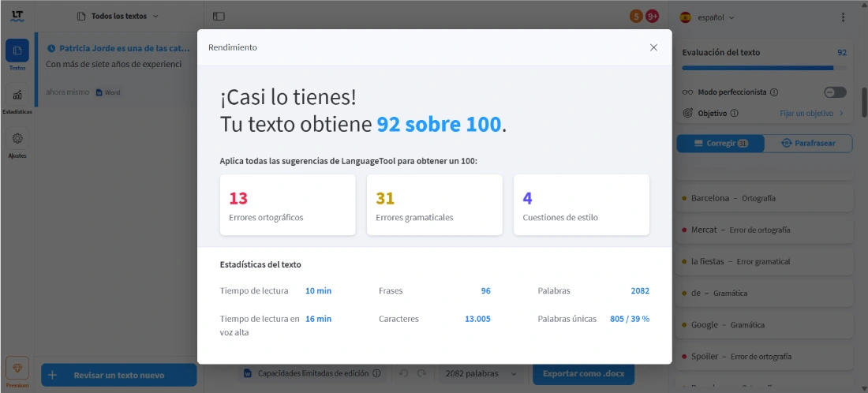Open the 2082 palabras dropdown

[x=481, y=373]
